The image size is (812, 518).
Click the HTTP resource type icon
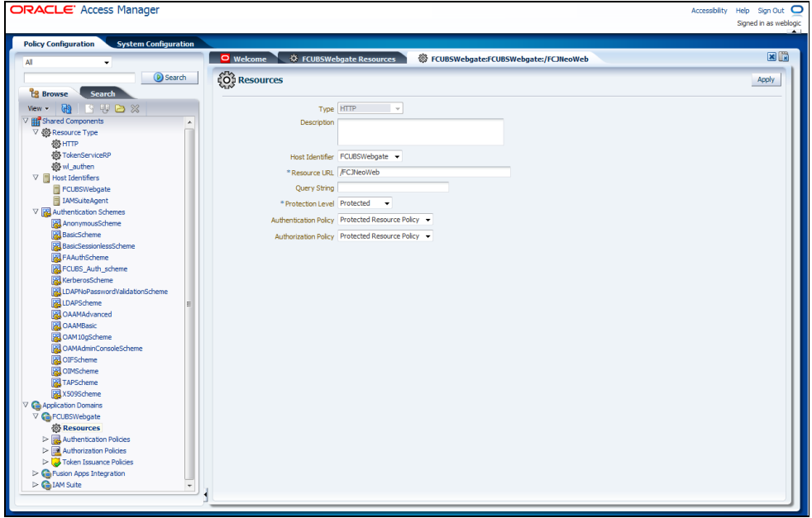[56, 144]
